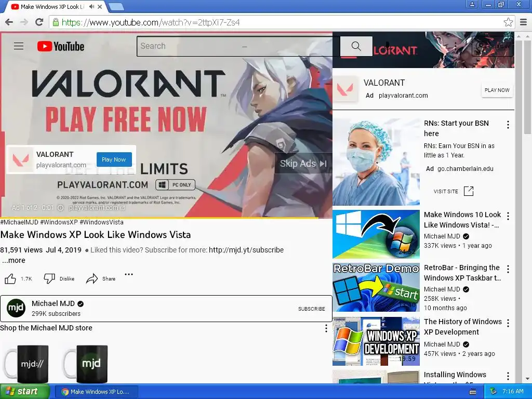The height and width of the screenshot is (399, 532).
Task: Expand description with ...more
Action: coord(14,260)
